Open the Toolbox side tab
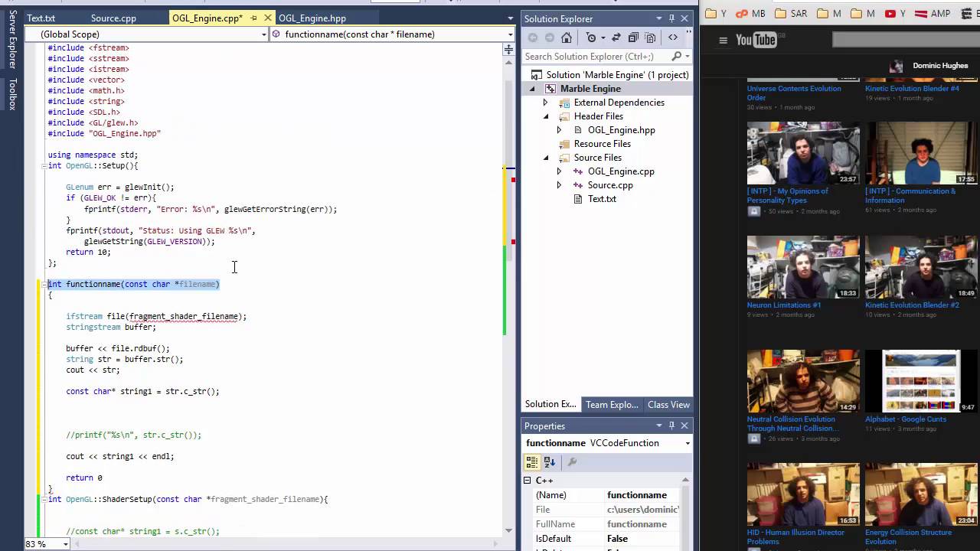Image resolution: width=980 pixels, height=551 pixels. (x=12, y=94)
